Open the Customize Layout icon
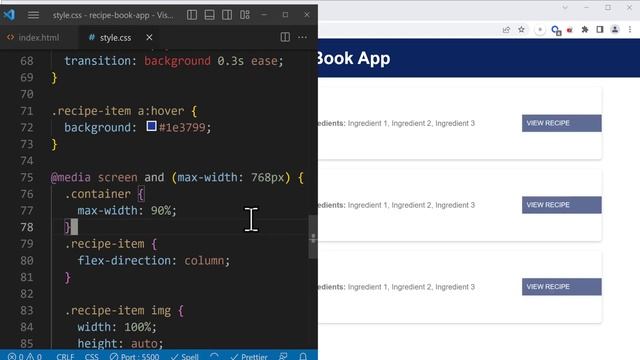Image resolution: width=640 pixels, height=360 pixels. point(245,15)
